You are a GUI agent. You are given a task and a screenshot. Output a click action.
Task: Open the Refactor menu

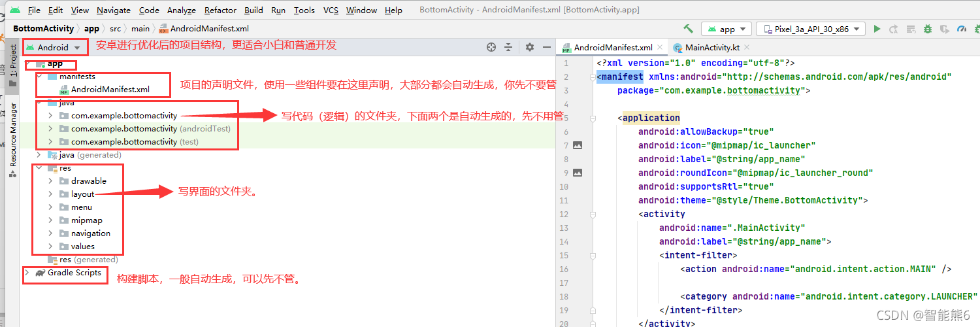pos(220,10)
